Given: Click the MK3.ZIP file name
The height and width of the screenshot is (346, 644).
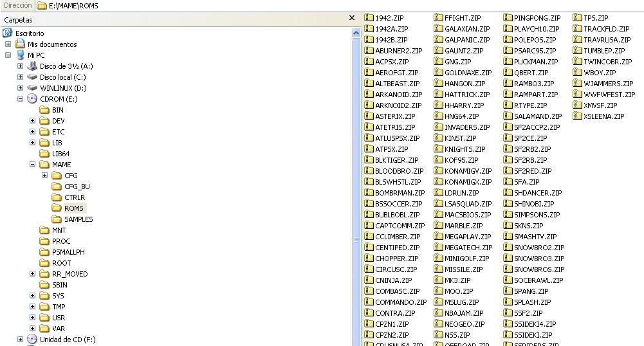Looking at the screenshot, I should tap(457, 280).
